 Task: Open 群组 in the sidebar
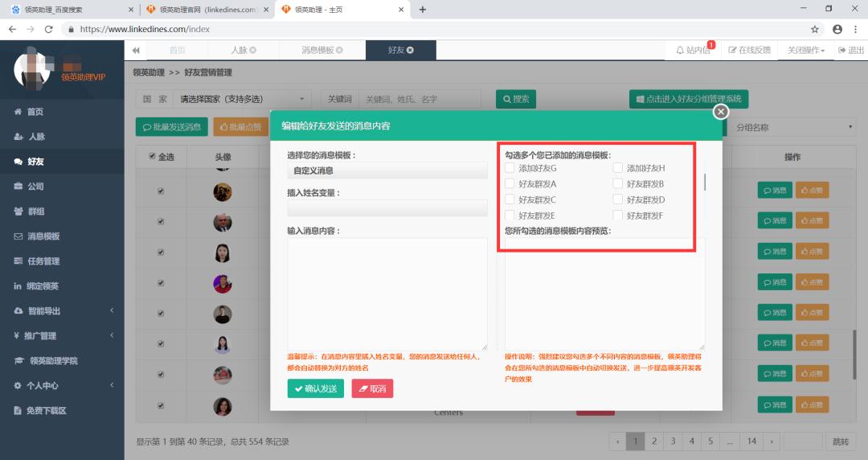(62, 212)
